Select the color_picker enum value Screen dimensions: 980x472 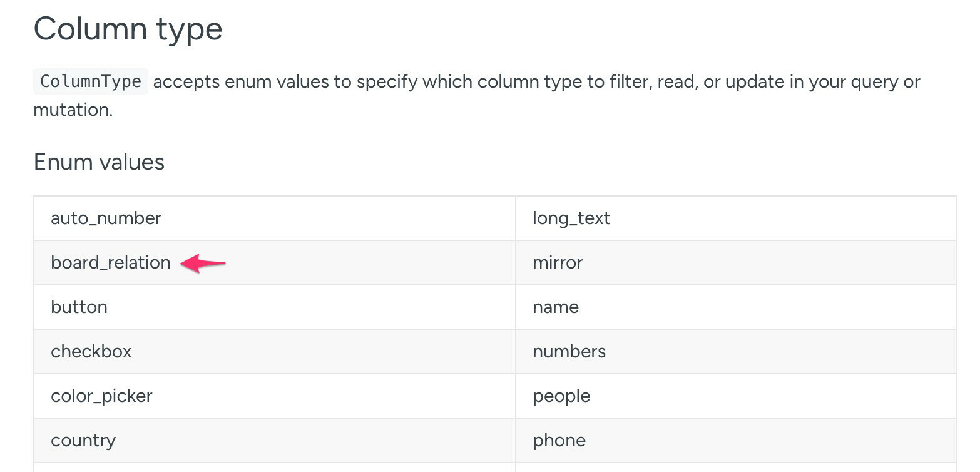pos(101,396)
